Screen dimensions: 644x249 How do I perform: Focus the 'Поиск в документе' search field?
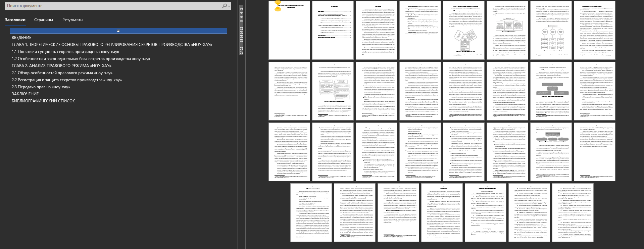click(x=114, y=6)
